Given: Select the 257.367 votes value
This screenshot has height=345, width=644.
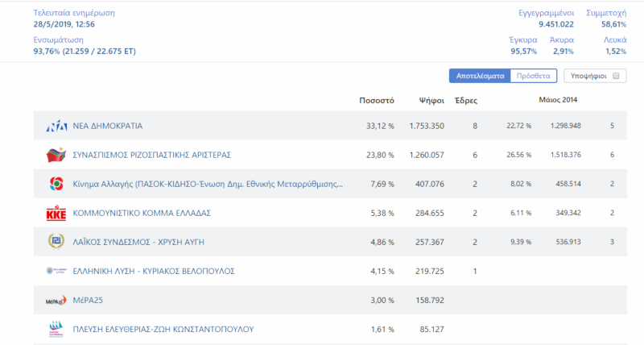Looking at the screenshot, I should pyautogui.click(x=430, y=242).
